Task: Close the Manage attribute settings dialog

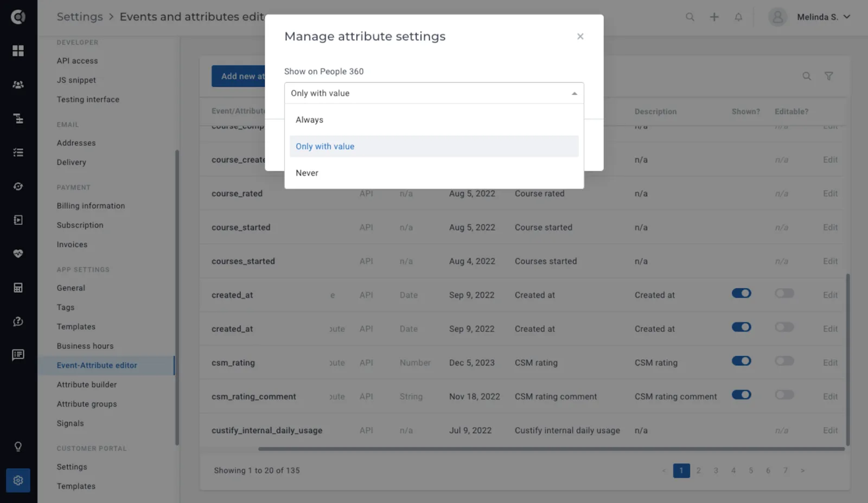Action: pyautogui.click(x=580, y=36)
